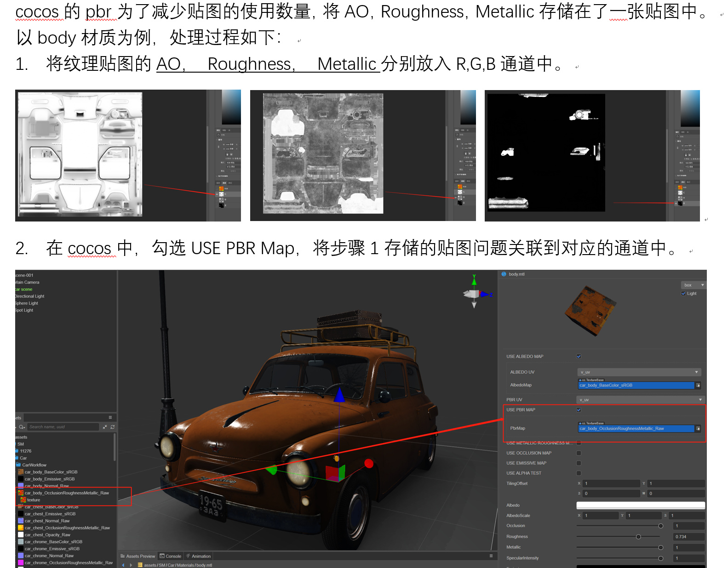Click the assets/SM/Car/Materials/body.mtl path
The image size is (728, 568).
coord(178,565)
